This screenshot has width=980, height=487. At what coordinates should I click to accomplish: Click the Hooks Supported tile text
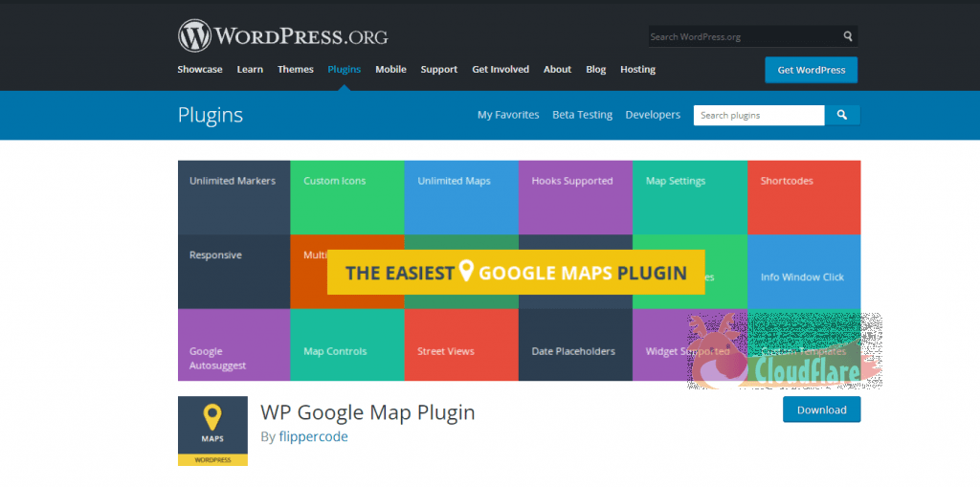[x=572, y=181]
